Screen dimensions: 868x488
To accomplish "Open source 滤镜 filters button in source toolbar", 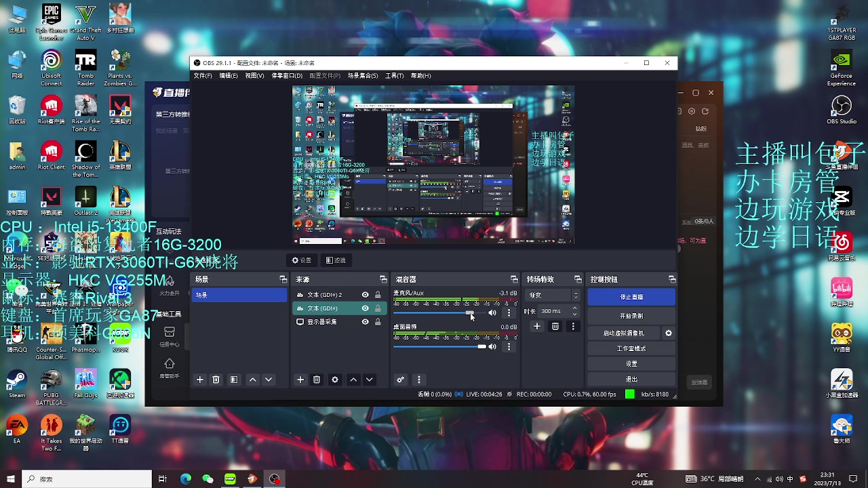I will click(336, 260).
